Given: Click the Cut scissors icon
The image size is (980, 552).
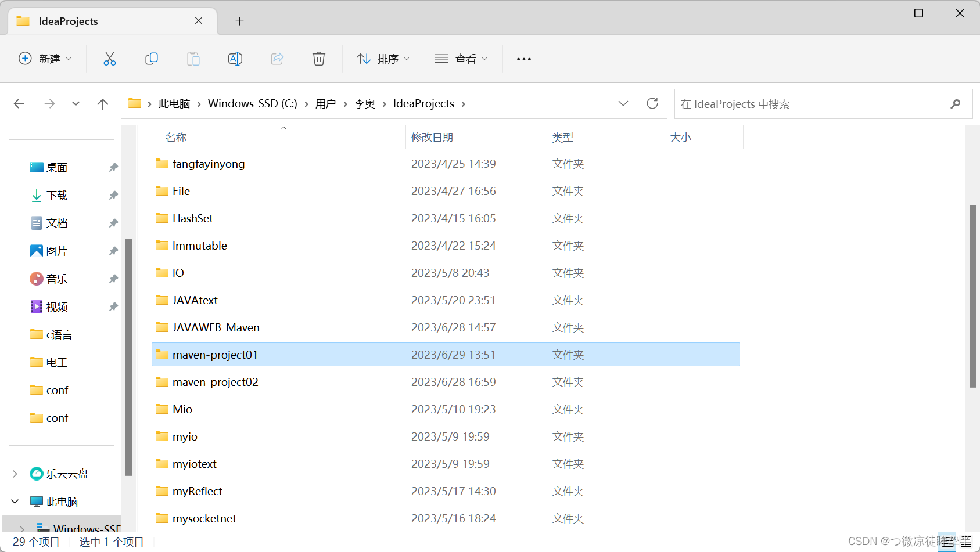Looking at the screenshot, I should pyautogui.click(x=109, y=59).
